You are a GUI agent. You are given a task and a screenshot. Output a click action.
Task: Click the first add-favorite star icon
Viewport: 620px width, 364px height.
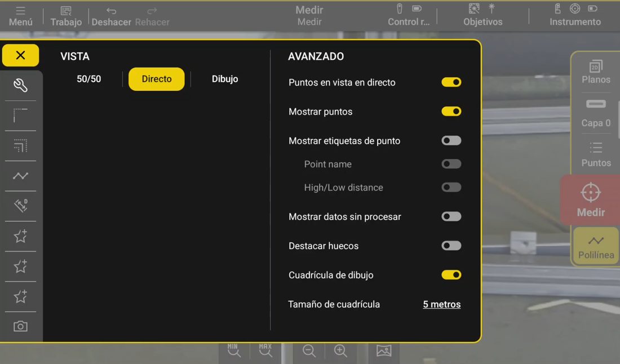[20, 236]
